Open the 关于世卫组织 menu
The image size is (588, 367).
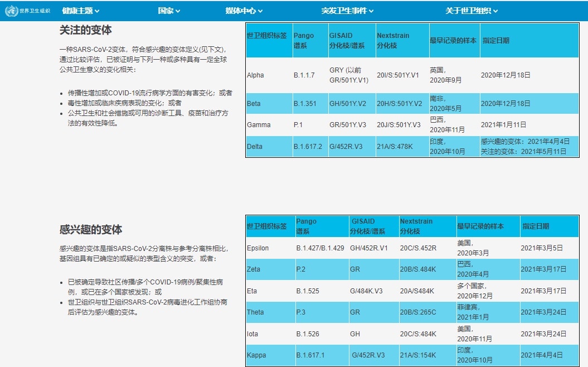471,11
